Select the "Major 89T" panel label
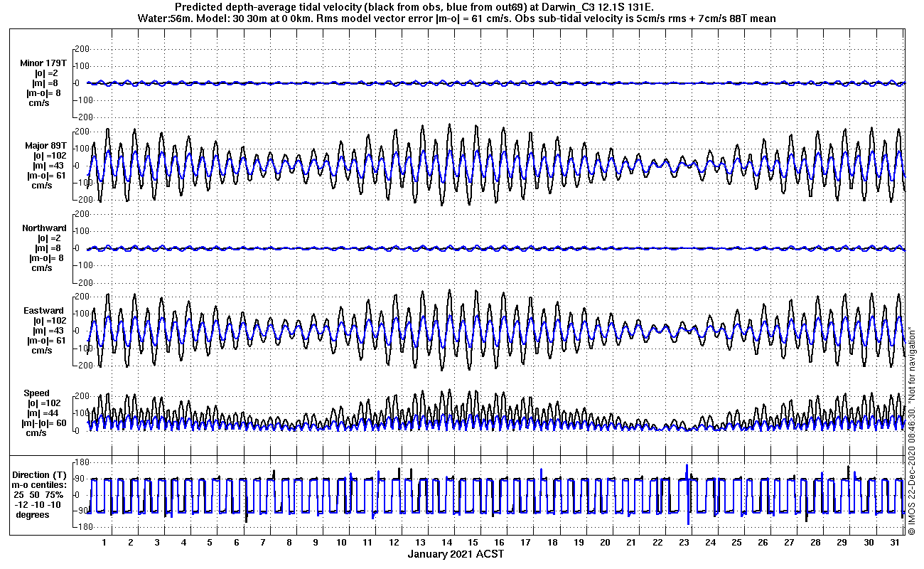 coord(46,146)
